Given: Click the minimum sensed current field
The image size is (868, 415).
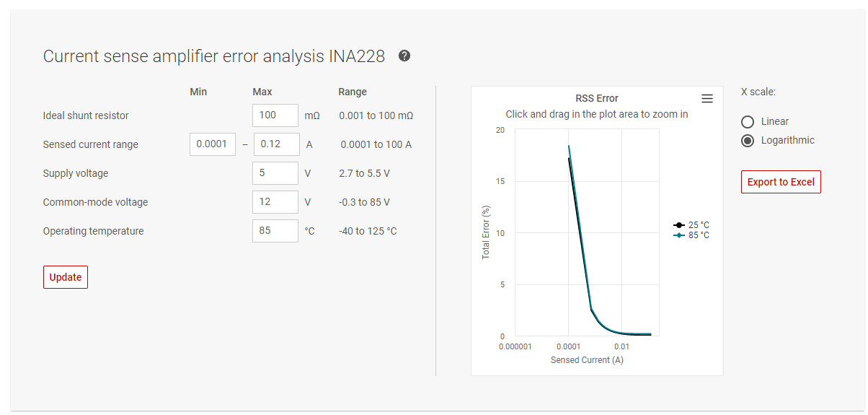Looking at the screenshot, I should (x=212, y=144).
